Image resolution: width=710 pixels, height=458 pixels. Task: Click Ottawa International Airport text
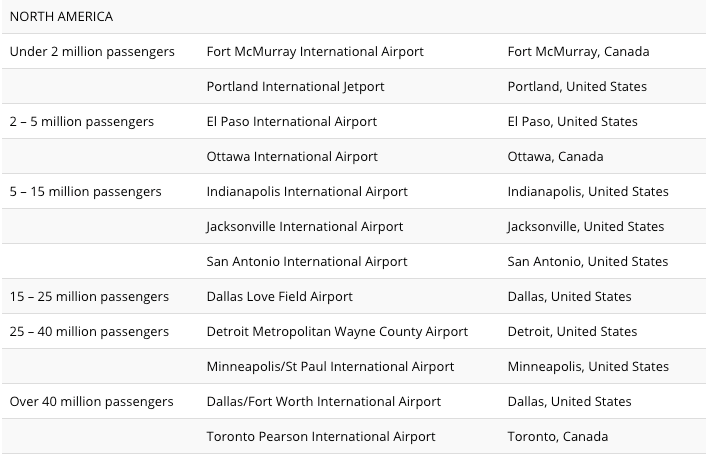pyautogui.click(x=292, y=156)
